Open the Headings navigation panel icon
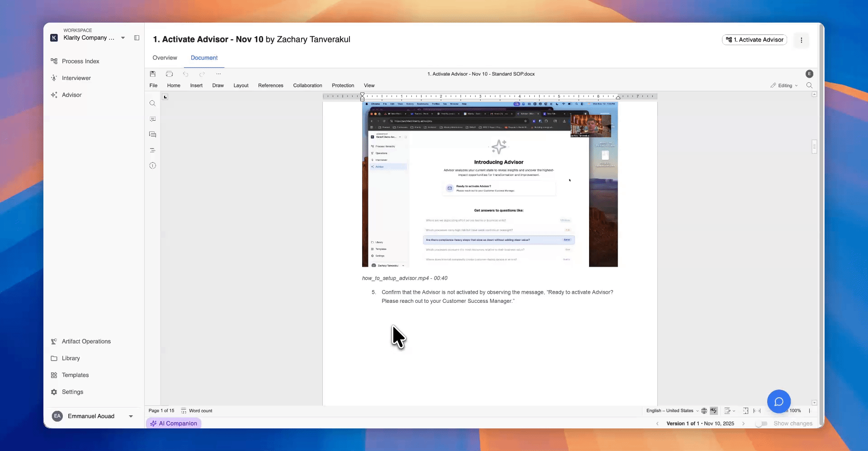The height and width of the screenshot is (451, 868). point(153,150)
